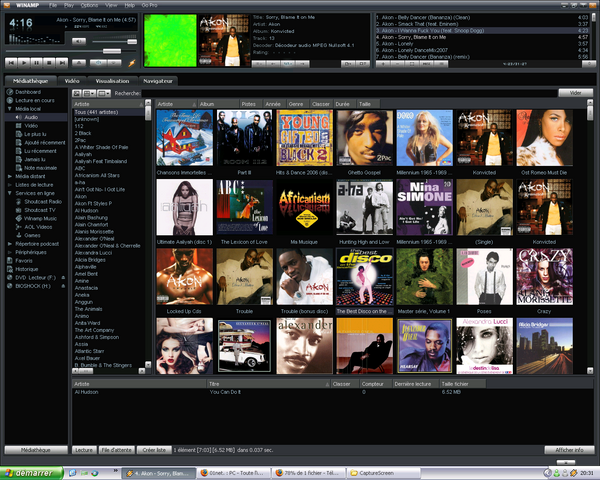The image size is (600, 480).
Task: Click the Afficher info button
Action: pyautogui.click(x=569, y=450)
